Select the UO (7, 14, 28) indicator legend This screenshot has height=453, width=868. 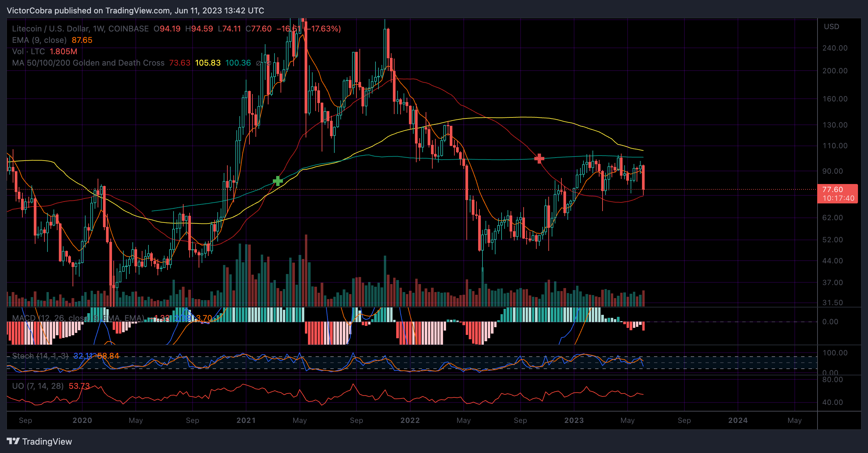pyautogui.click(x=38, y=386)
